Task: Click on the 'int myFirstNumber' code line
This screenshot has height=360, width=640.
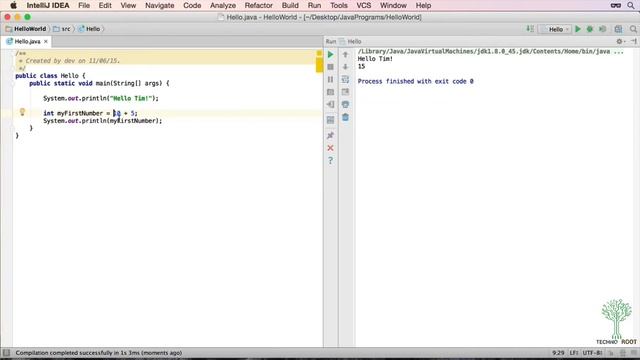Action: (x=90, y=113)
